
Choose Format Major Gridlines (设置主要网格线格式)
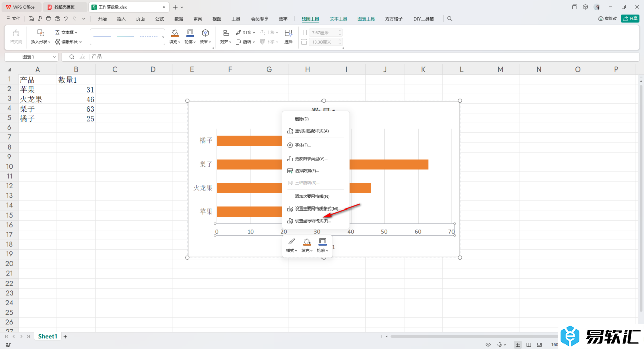(316, 208)
